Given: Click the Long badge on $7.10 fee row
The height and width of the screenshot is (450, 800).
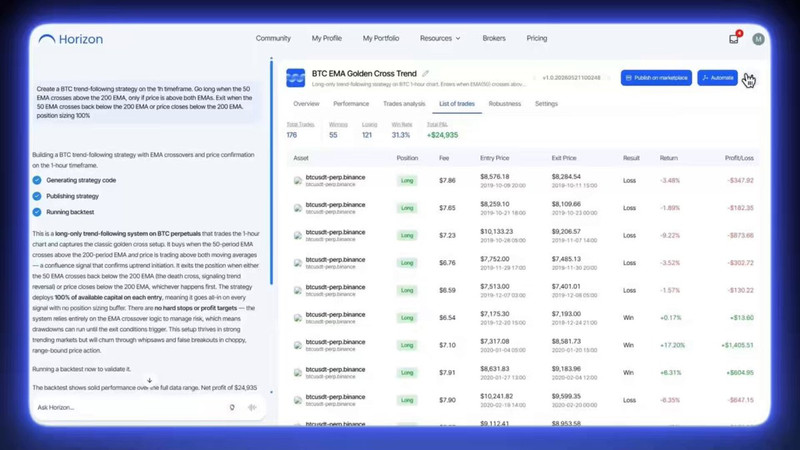Looking at the screenshot, I should [407, 345].
